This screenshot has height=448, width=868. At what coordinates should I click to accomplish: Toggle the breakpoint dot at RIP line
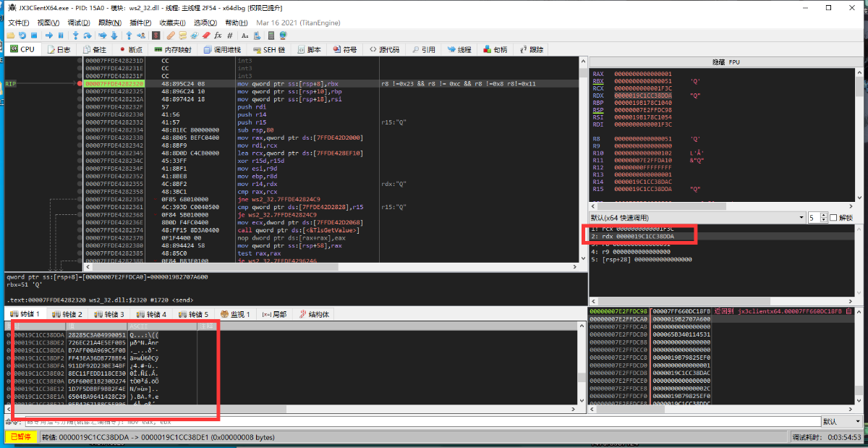tap(79, 84)
